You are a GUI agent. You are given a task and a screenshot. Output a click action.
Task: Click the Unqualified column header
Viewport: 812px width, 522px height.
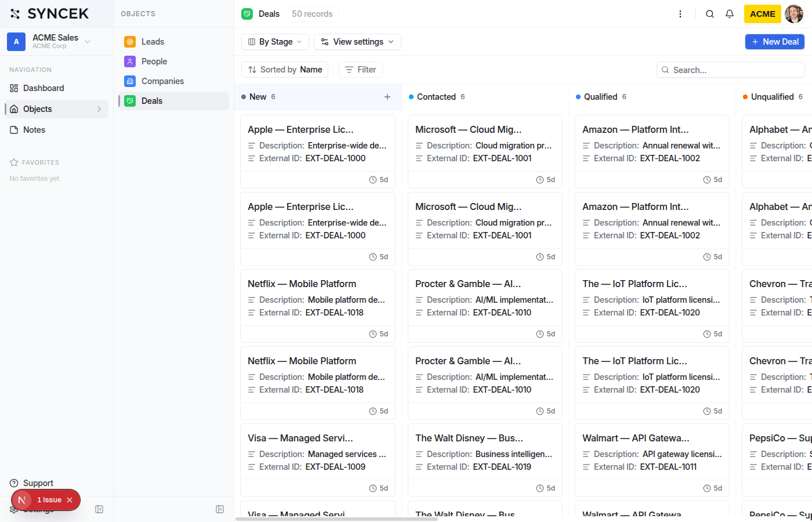[x=773, y=97]
